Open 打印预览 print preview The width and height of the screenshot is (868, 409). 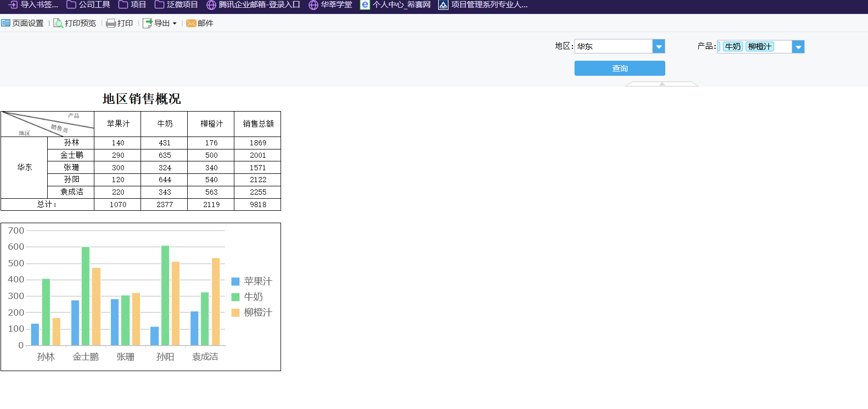(x=75, y=23)
